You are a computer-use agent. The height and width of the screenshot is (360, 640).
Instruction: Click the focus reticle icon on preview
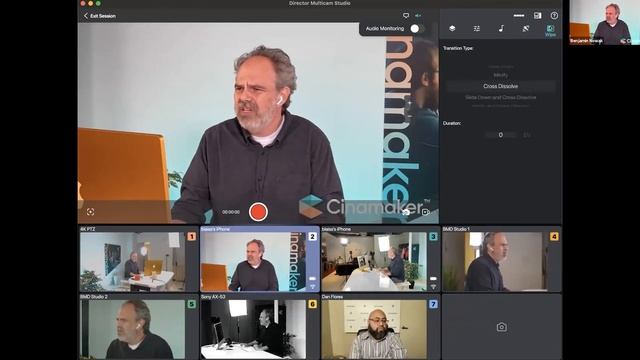(x=91, y=212)
